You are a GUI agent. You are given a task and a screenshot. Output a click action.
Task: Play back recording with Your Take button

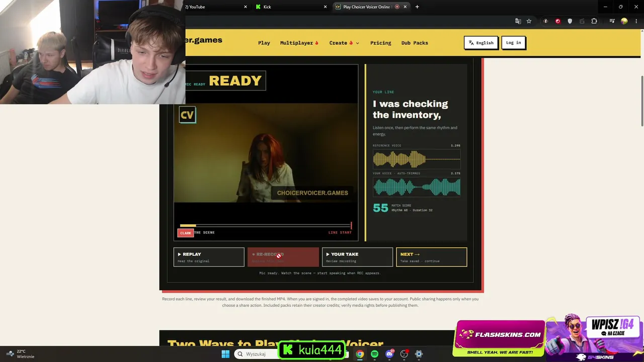pos(357,257)
